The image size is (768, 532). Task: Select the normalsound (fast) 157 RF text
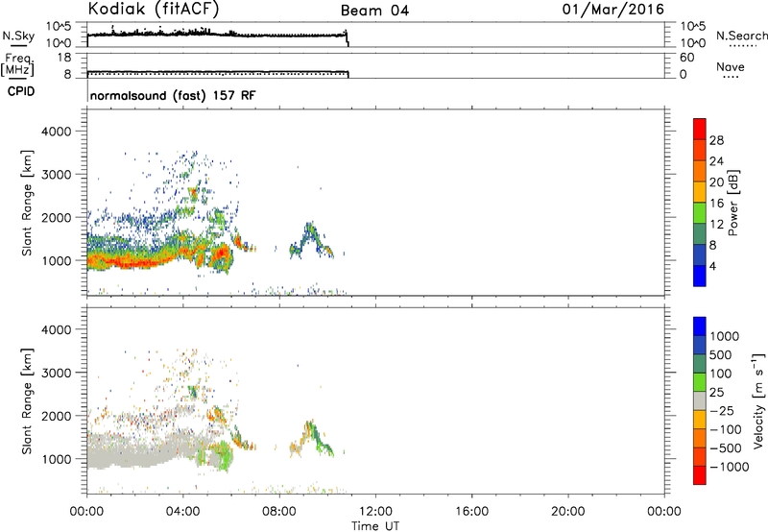(x=173, y=95)
